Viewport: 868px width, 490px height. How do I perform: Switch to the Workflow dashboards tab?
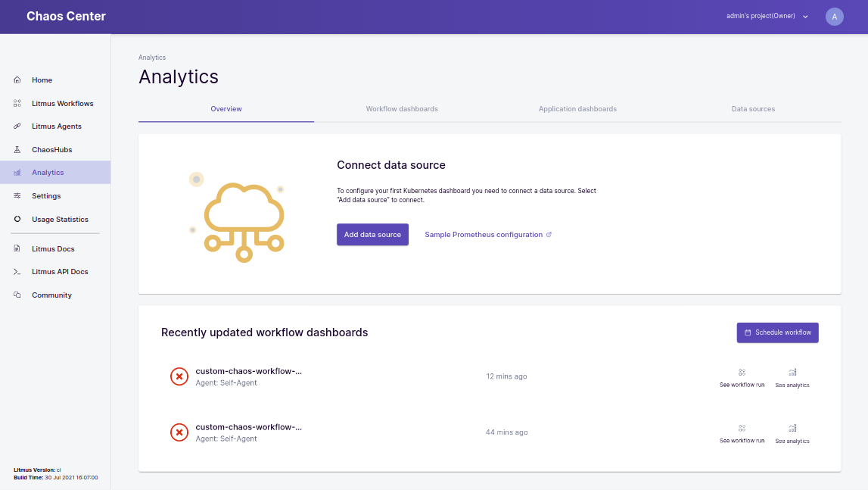click(x=402, y=109)
